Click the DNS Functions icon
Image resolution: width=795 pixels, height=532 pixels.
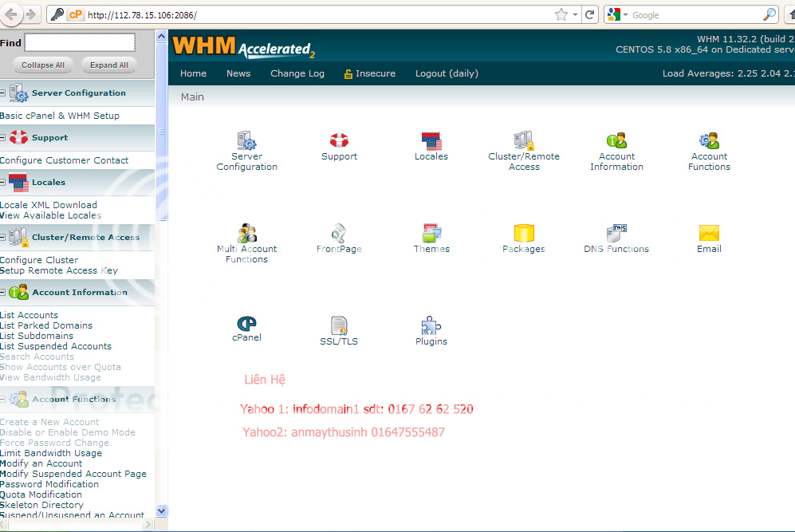click(616, 234)
